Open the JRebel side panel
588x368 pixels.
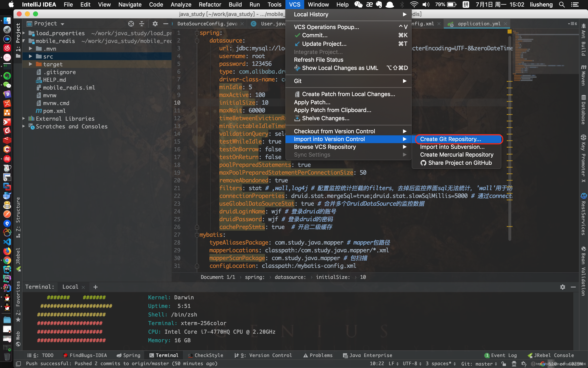pyautogui.click(x=18, y=259)
